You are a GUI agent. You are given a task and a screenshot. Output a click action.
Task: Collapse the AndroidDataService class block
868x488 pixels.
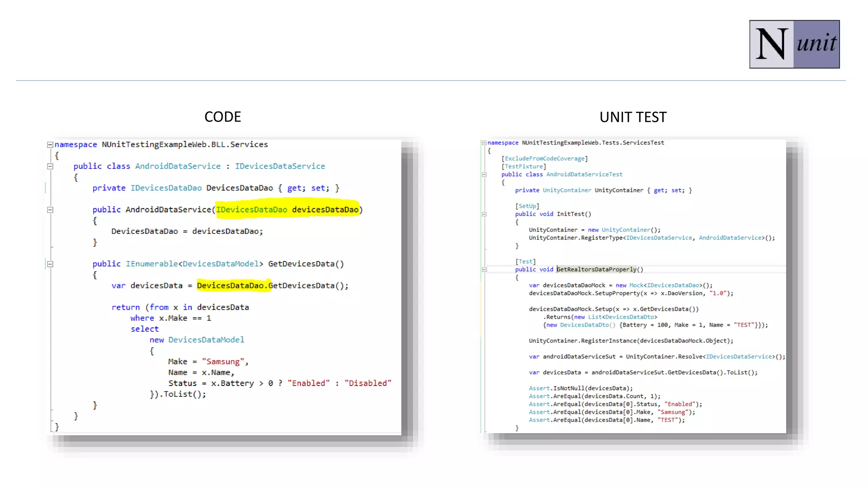[x=50, y=166]
